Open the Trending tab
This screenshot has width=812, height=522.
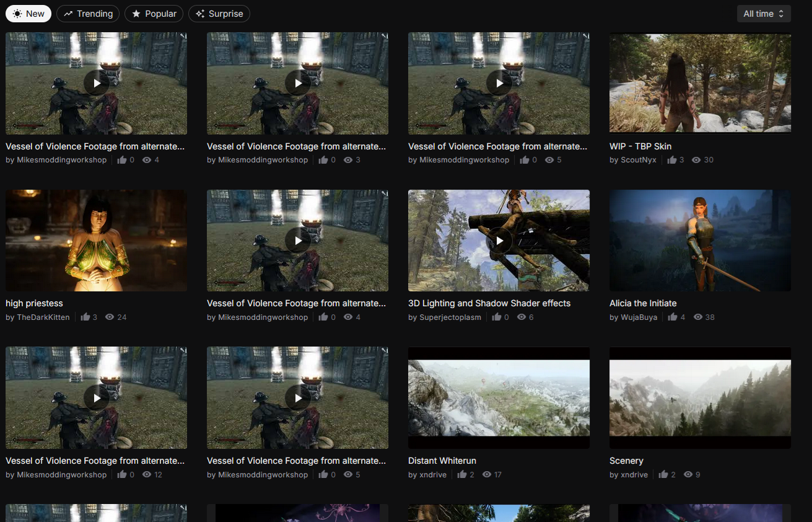pos(88,14)
